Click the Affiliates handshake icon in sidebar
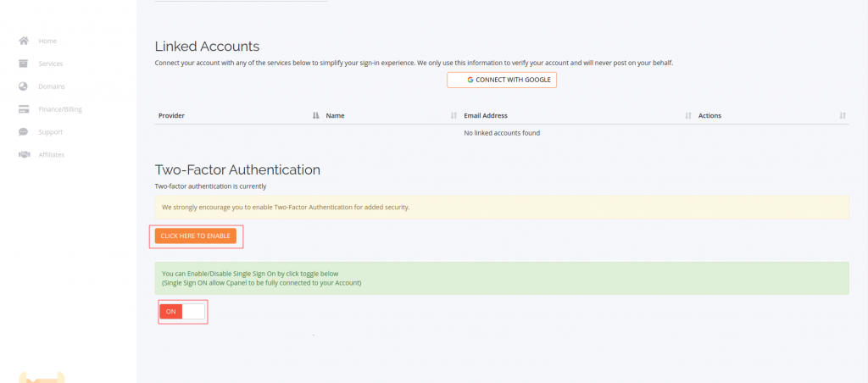The image size is (868, 383). pyautogui.click(x=24, y=155)
